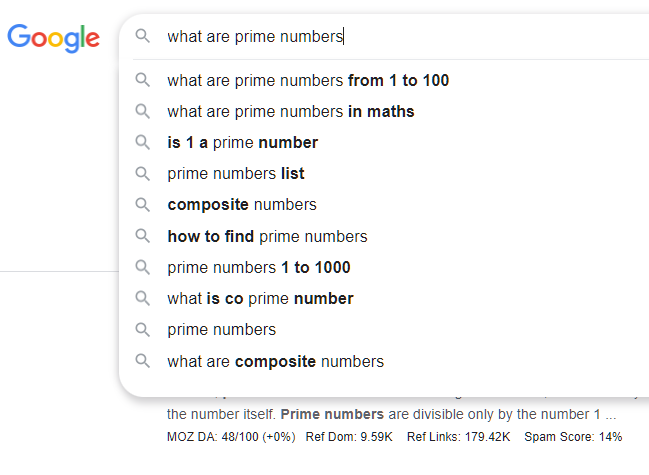Open the 'what is co prime number' suggestion
649x475 pixels.
pyautogui.click(x=260, y=298)
